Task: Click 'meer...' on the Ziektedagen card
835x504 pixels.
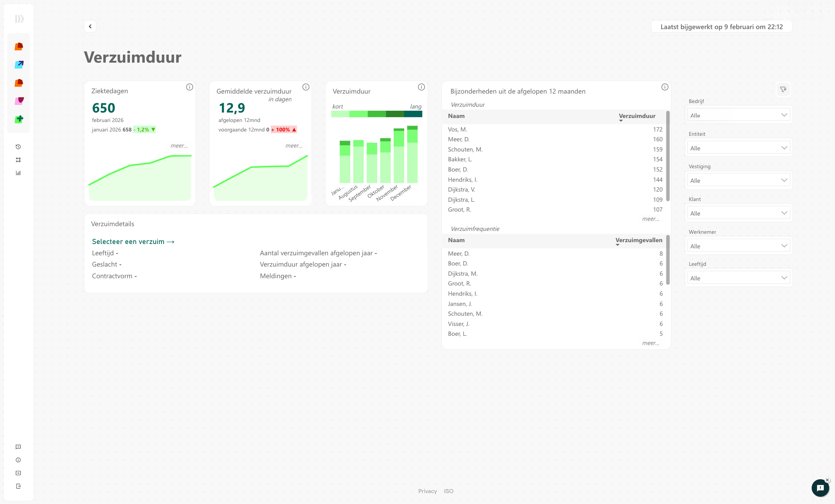Action: (x=179, y=146)
